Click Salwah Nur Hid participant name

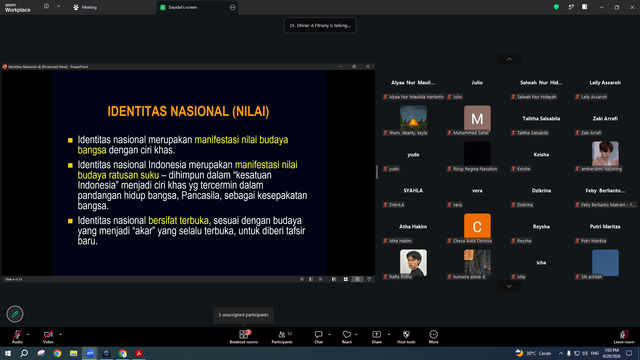(x=541, y=83)
